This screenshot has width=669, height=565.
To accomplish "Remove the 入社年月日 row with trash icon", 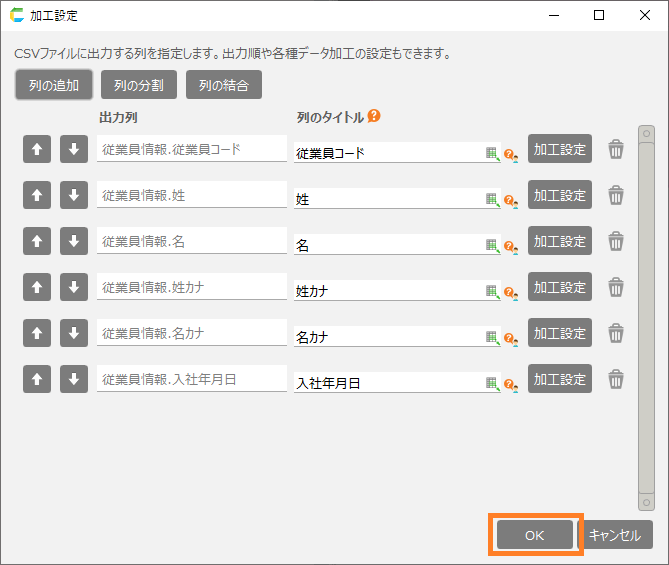I will coord(616,380).
